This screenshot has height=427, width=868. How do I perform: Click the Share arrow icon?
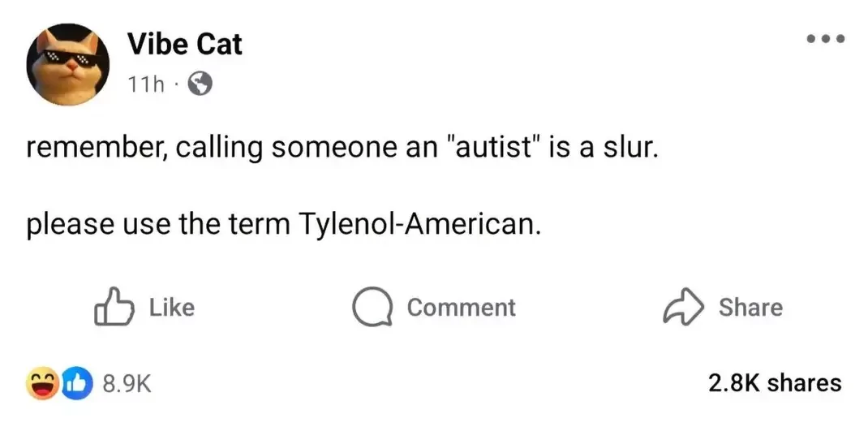click(x=683, y=308)
